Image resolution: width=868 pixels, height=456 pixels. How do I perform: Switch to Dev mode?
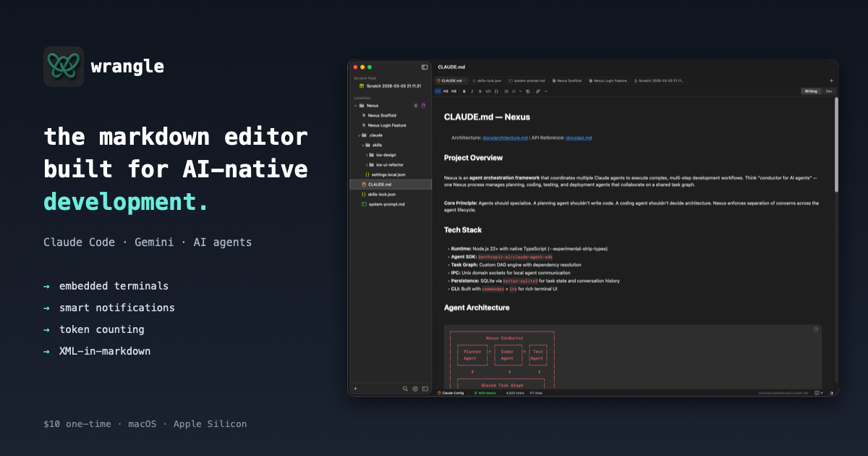point(829,91)
